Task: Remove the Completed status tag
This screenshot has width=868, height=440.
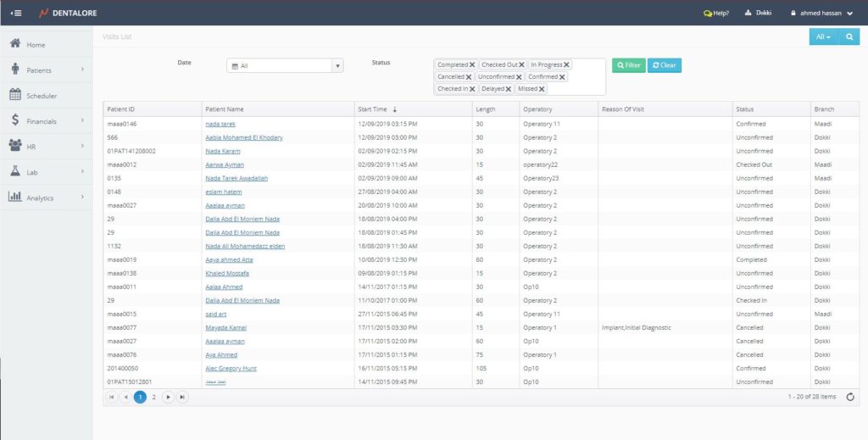Action: click(x=472, y=64)
